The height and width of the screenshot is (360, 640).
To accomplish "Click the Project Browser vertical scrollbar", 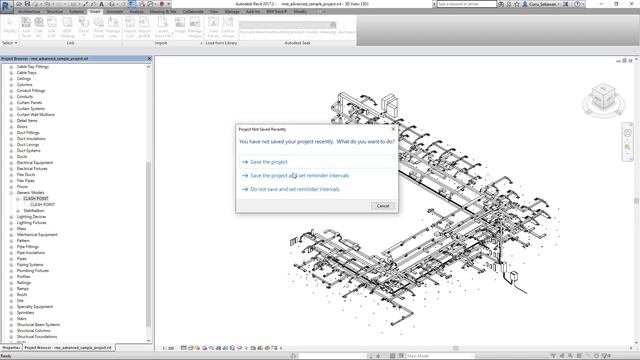I will click(x=149, y=244).
